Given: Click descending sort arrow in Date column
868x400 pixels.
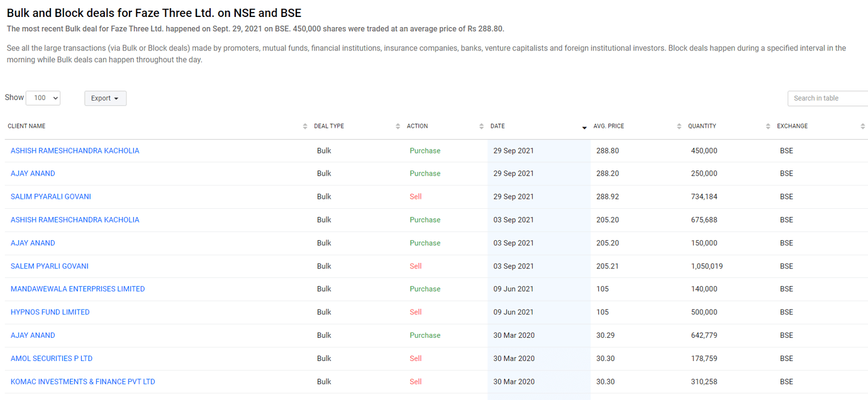Looking at the screenshot, I should click(x=584, y=128).
